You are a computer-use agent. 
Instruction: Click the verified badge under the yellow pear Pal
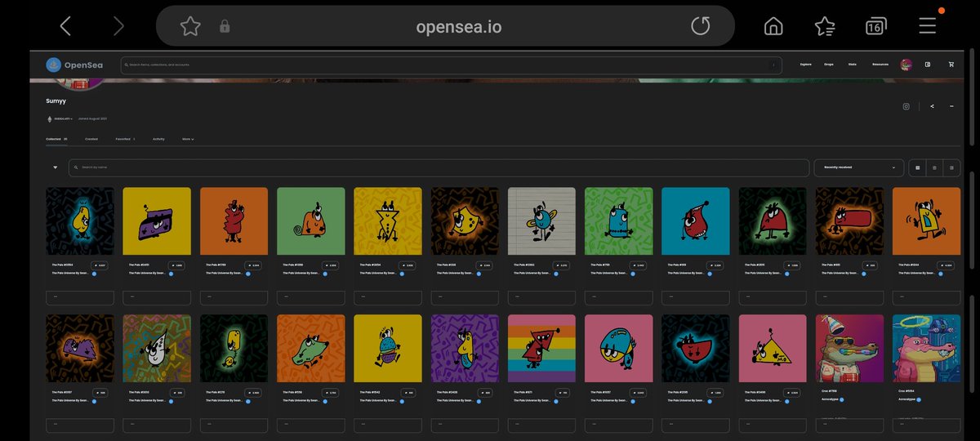(94, 274)
